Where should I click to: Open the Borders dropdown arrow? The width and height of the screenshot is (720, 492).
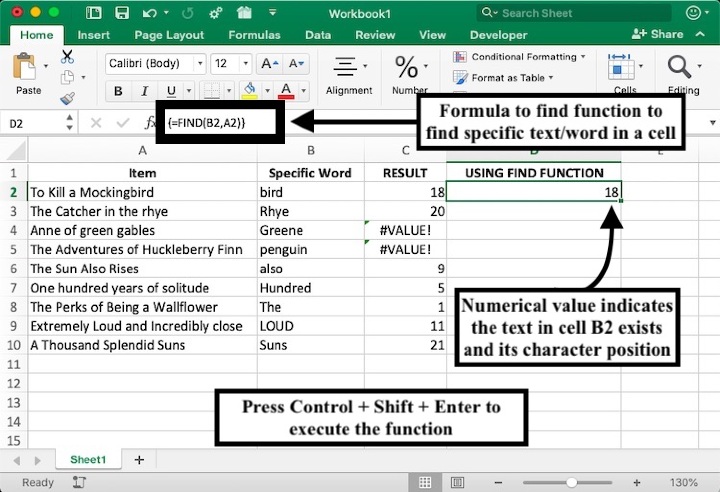(x=229, y=91)
